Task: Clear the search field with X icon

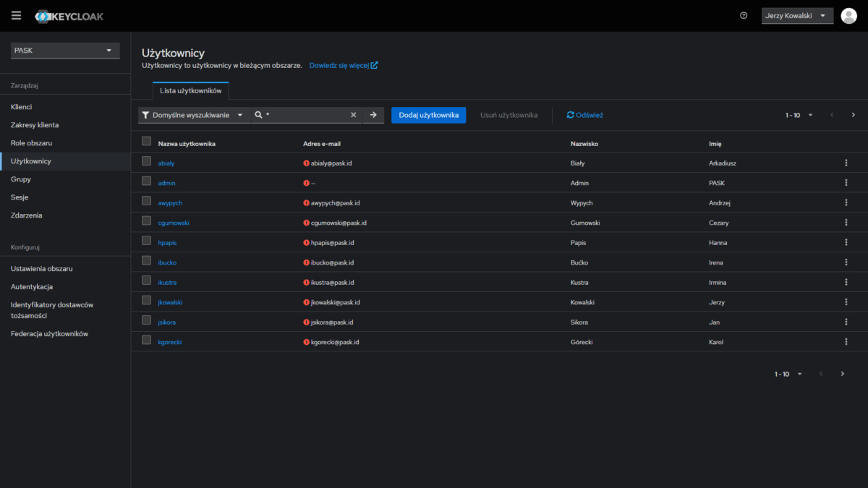Action: coord(354,115)
